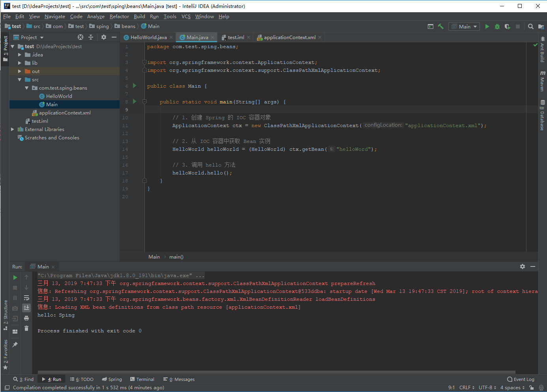Screen dimensions: 547x392
Task: Expand External Libraries node
Action: click(x=13, y=129)
